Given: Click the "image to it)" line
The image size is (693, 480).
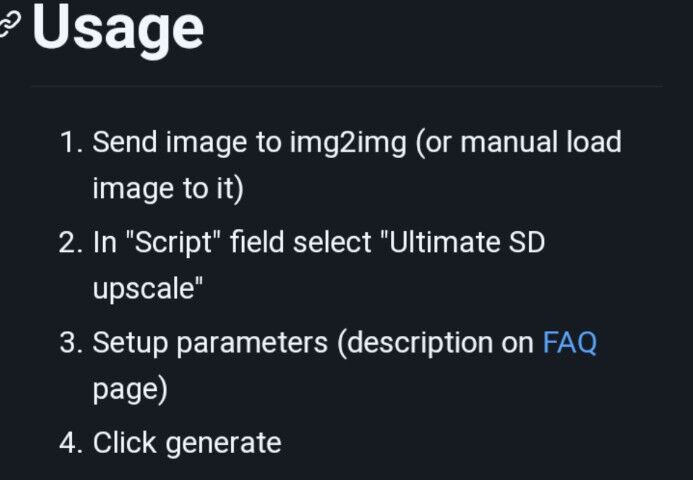Looking at the screenshot, I should [x=168, y=189].
